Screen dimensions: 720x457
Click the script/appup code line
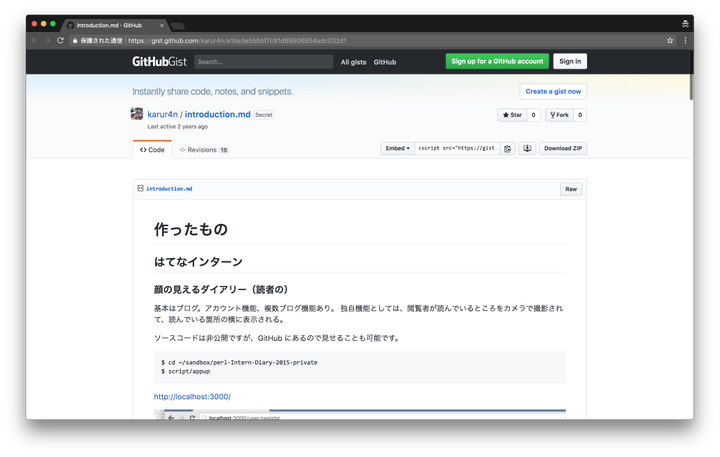186,372
